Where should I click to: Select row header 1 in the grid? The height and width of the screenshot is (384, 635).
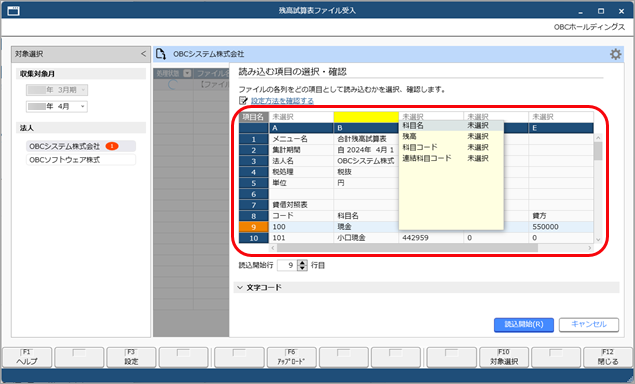pos(254,139)
